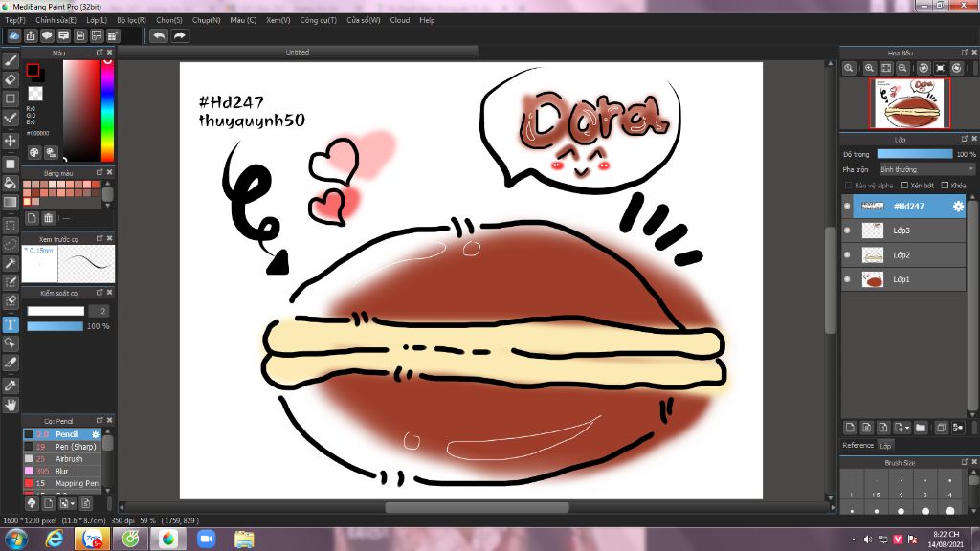Select the Hand tool

[x=10, y=405]
